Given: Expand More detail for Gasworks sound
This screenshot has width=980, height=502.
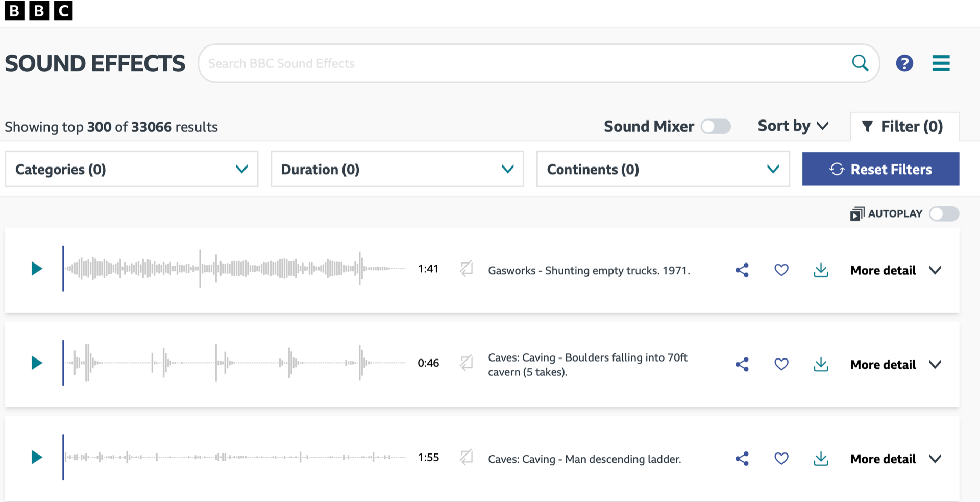Looking at the screenshot, I should (x=895, y=270).
